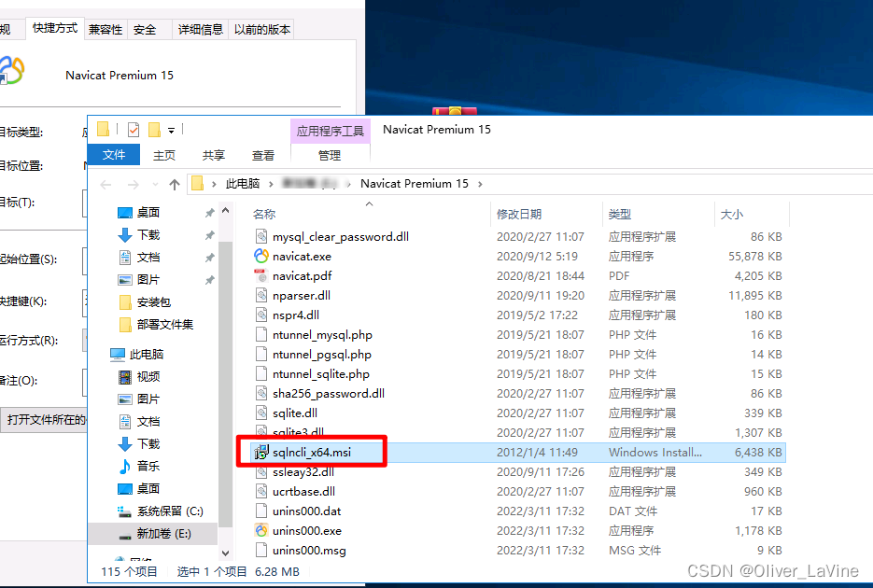Expand the chevron after Navicat Premium 15 breadcrumb

click(x=480, y=184)
